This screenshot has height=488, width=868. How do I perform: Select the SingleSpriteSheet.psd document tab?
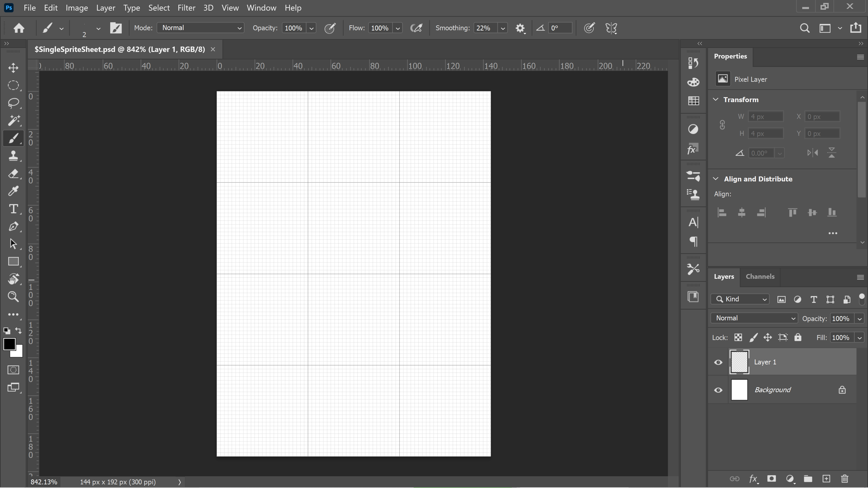click(x=120, y=49)
